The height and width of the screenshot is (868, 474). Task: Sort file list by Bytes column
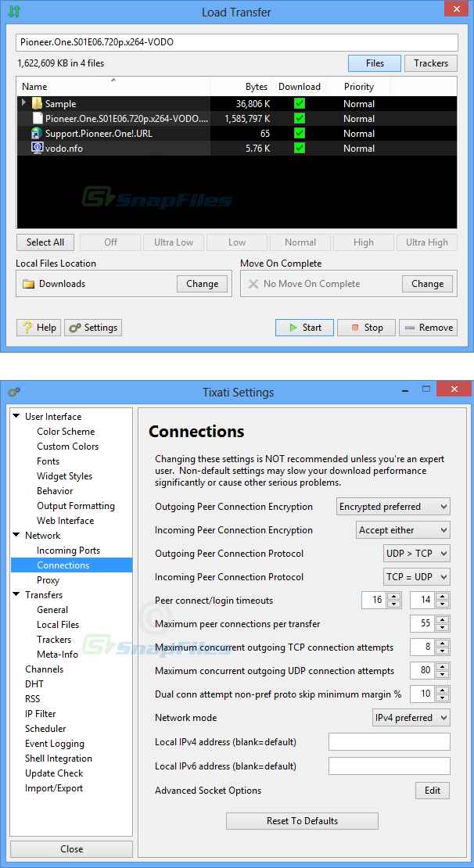(x=241, y=86)
